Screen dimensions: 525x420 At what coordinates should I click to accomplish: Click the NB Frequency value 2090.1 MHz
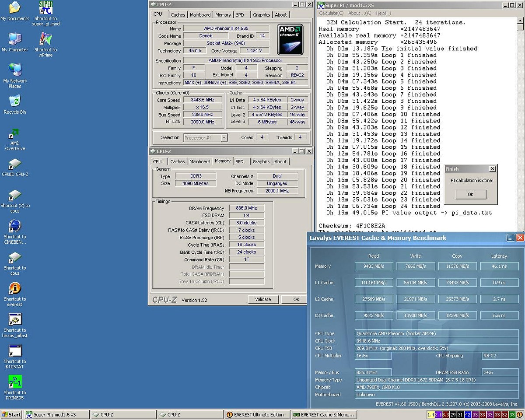277,191
